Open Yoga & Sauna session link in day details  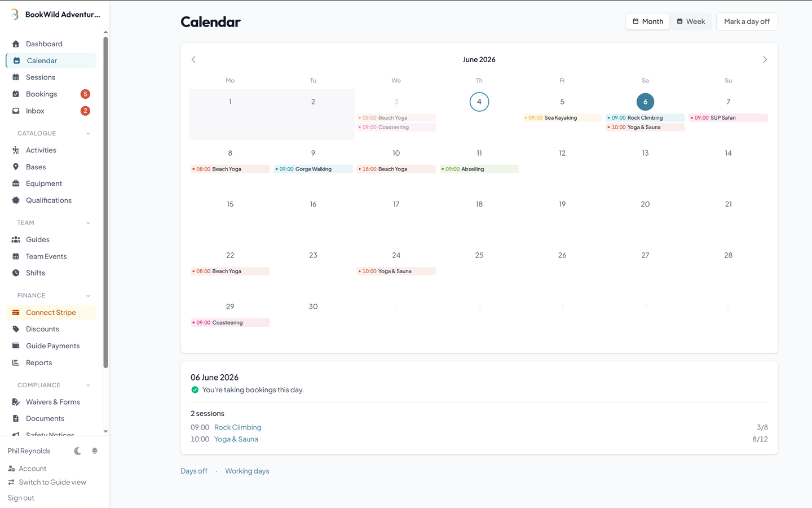click(236, 439)
